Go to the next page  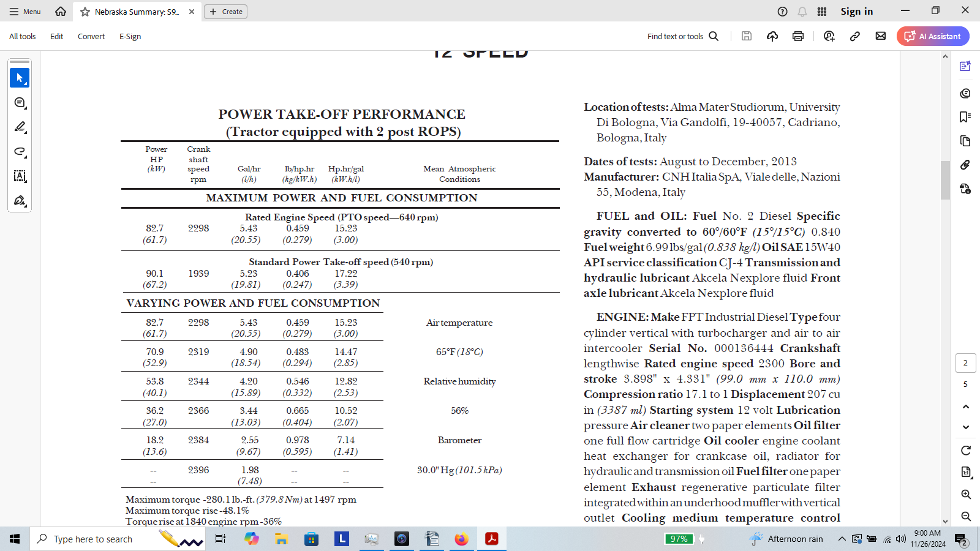(x=966, y=427)
